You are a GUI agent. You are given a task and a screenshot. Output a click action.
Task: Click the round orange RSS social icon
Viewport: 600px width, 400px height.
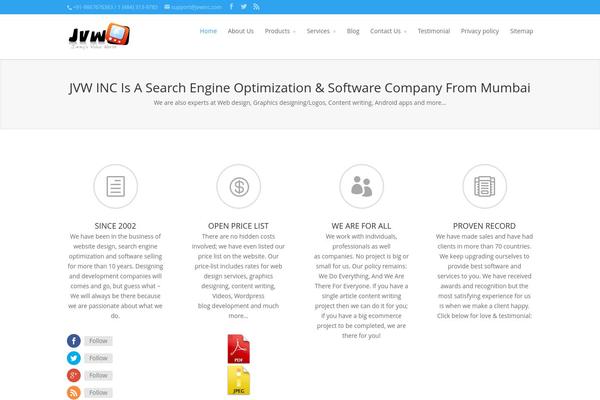[x=74, y=392]
